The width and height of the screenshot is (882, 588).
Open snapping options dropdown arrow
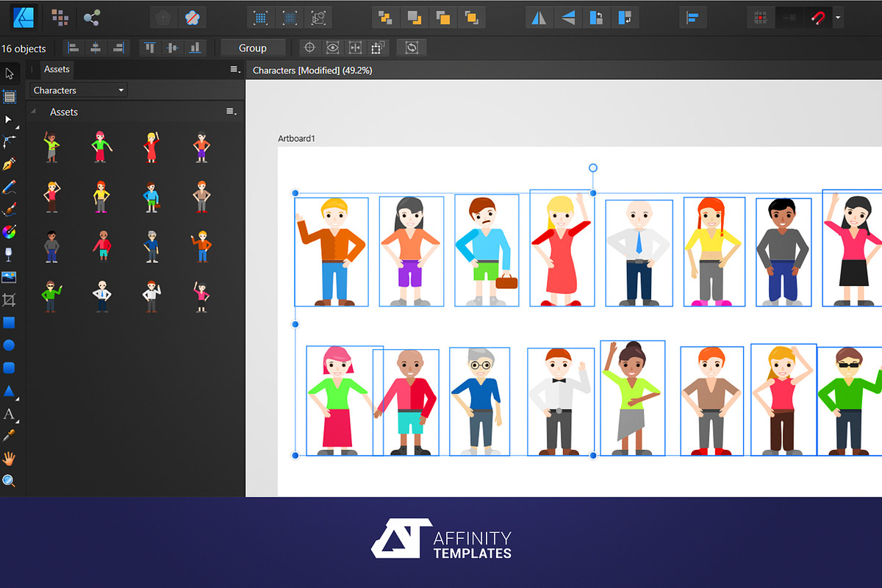pyautogui.click(x=838, y=17)
